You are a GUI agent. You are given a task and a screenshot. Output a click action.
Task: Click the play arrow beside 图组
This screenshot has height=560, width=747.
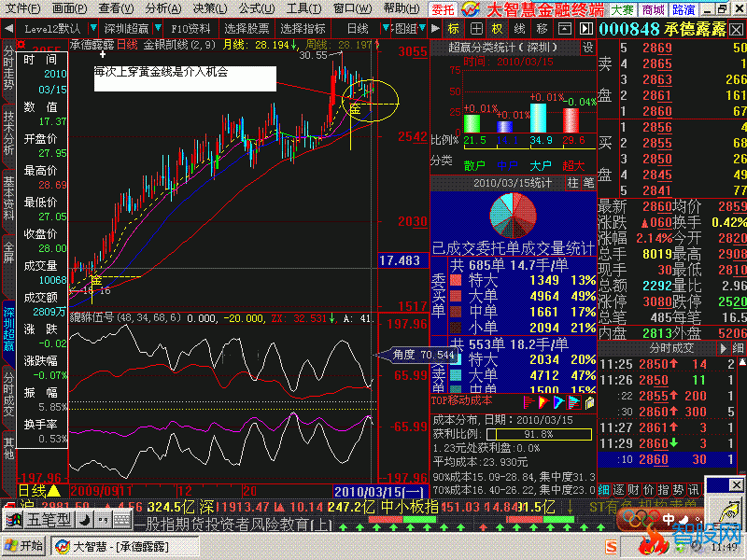(x=435, y=29)
